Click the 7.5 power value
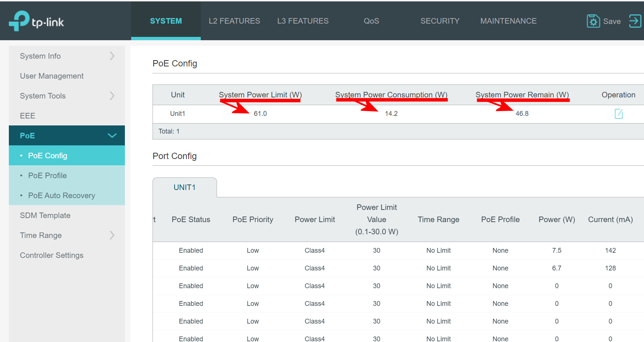This screenshot has width=644, height=342. click(x=557, y=251)
